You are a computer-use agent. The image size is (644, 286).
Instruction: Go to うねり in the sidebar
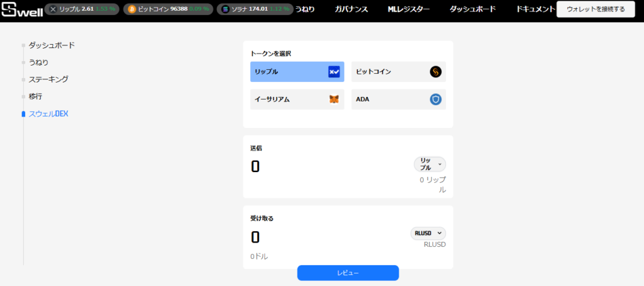[38, 62]
